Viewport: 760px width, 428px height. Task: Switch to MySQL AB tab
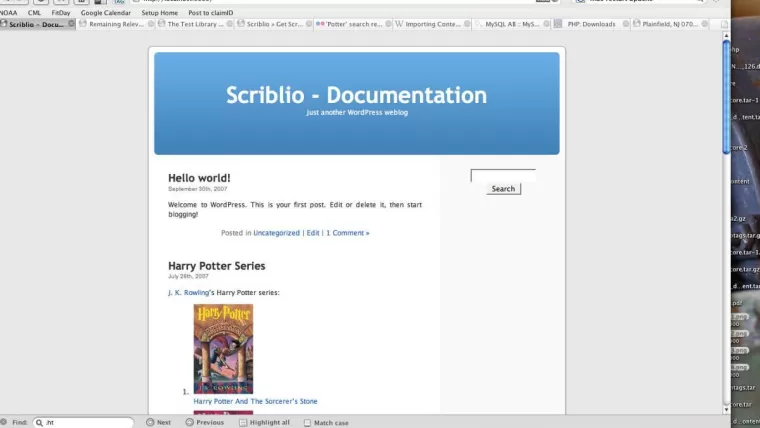pyautogui.click(x=512, y=24)
